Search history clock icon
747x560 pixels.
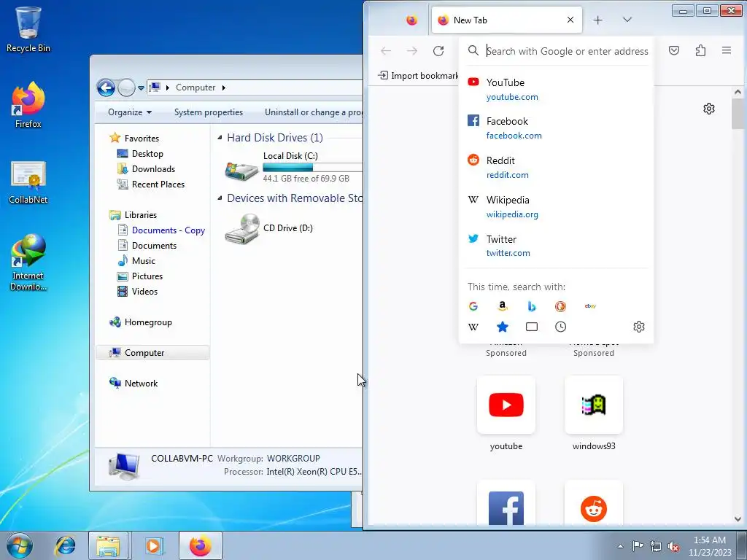(561, 327)
